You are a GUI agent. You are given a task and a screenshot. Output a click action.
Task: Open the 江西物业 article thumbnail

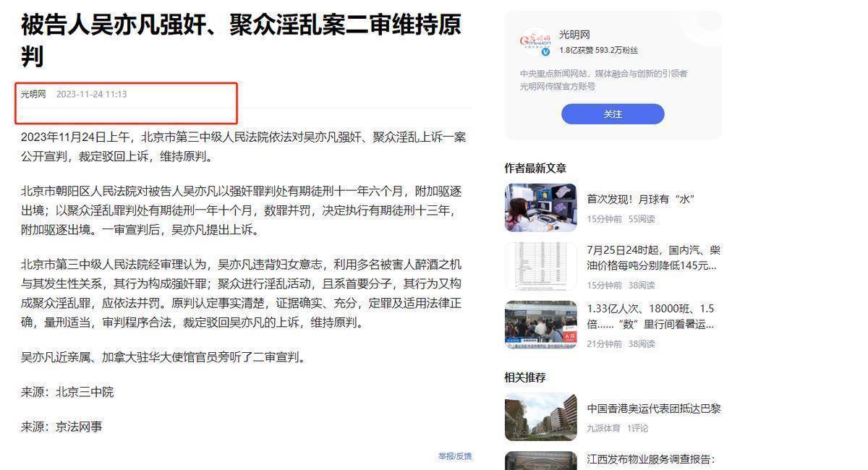click(540, 461)
